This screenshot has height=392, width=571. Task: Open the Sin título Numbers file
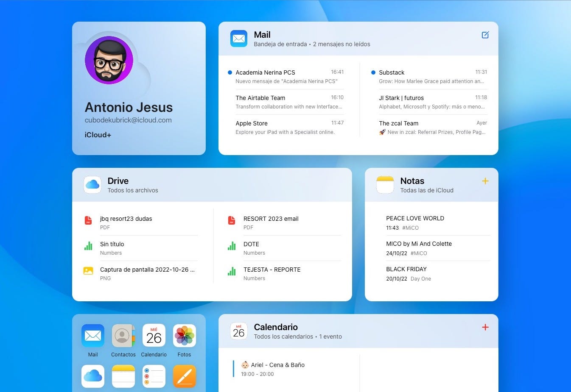pos(140,248)
